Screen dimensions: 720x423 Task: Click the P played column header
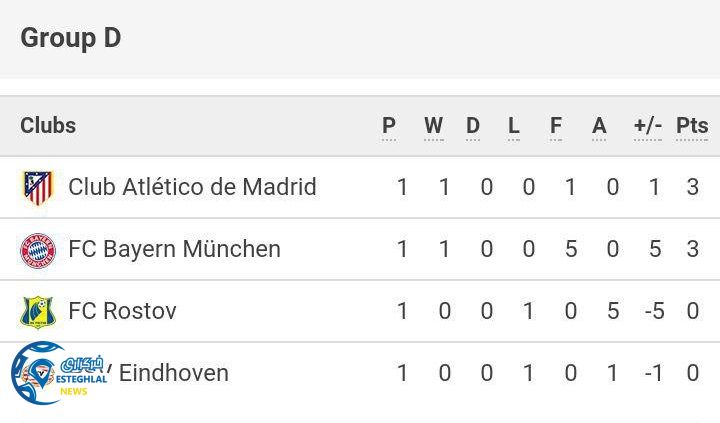[389, 126]
